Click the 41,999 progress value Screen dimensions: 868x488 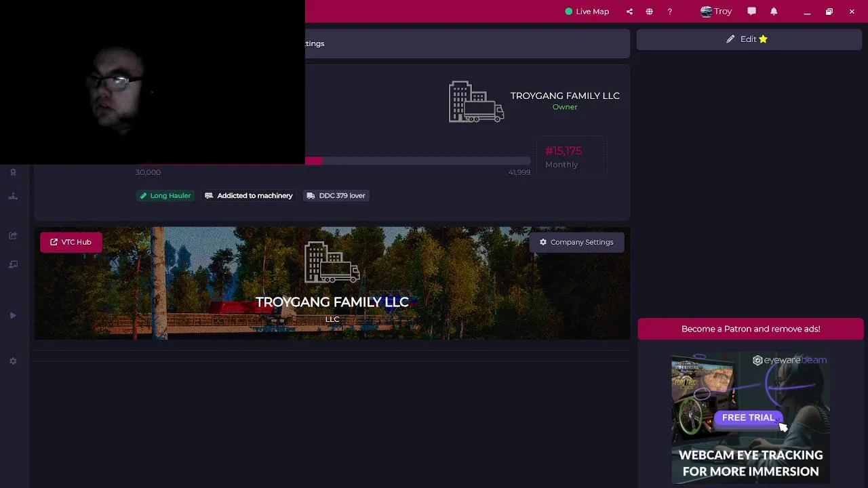(x=519, y=173)
